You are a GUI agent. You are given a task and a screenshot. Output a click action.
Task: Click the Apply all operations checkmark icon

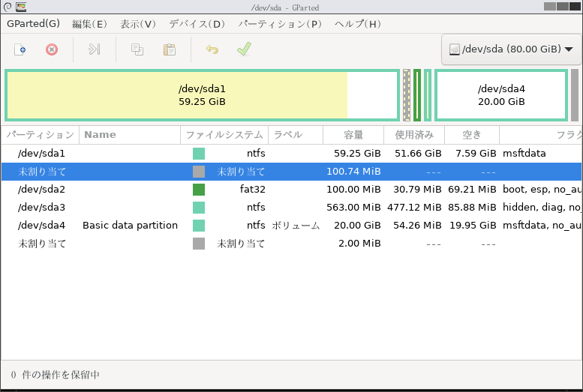[x=244, y=49]
